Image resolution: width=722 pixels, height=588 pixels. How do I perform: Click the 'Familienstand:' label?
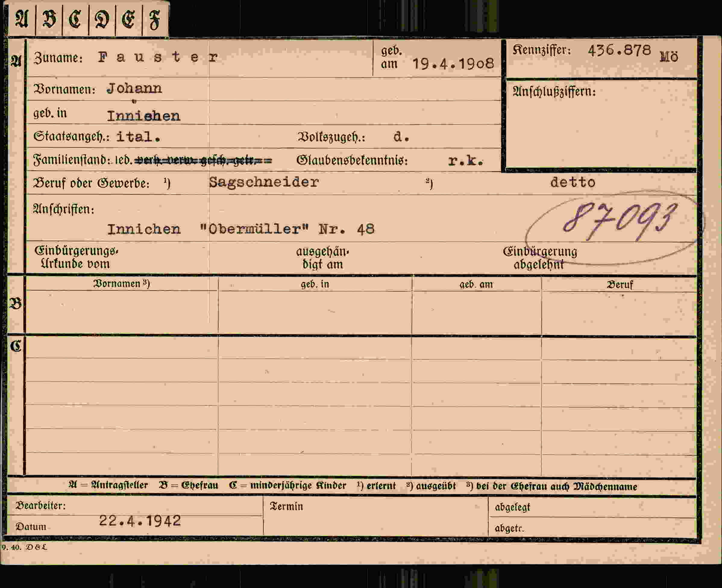click(72, 160)
